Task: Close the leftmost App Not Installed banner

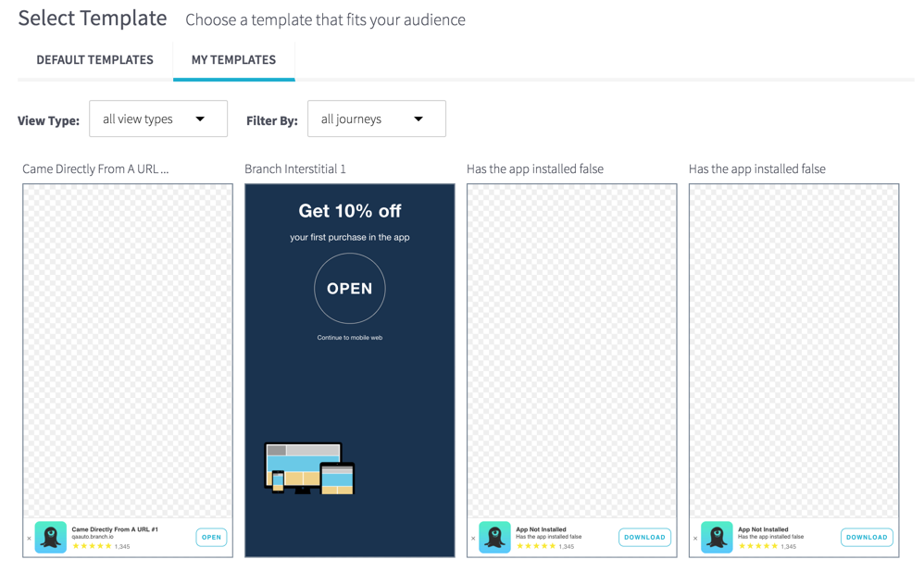Action: (473, 538)
